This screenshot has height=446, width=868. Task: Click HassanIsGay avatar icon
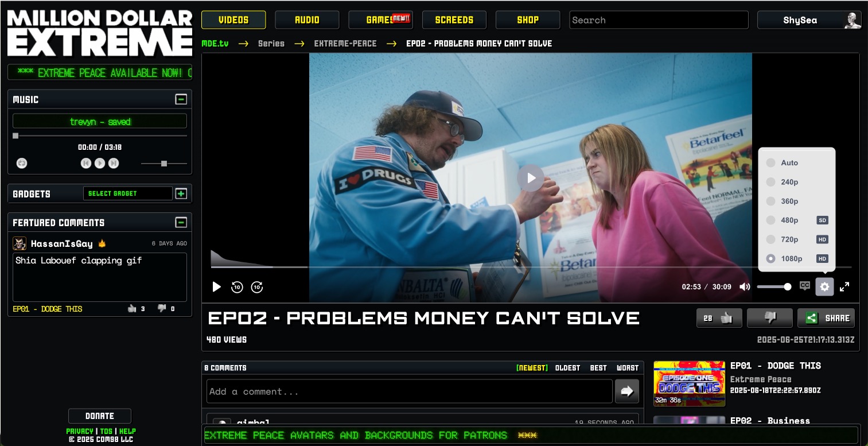coord(20,243)
